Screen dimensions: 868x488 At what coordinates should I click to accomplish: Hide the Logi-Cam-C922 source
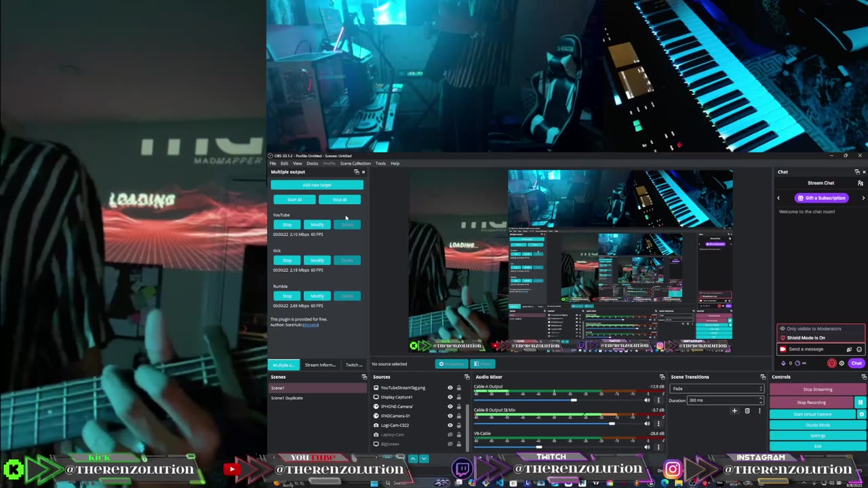click(450, 425)
